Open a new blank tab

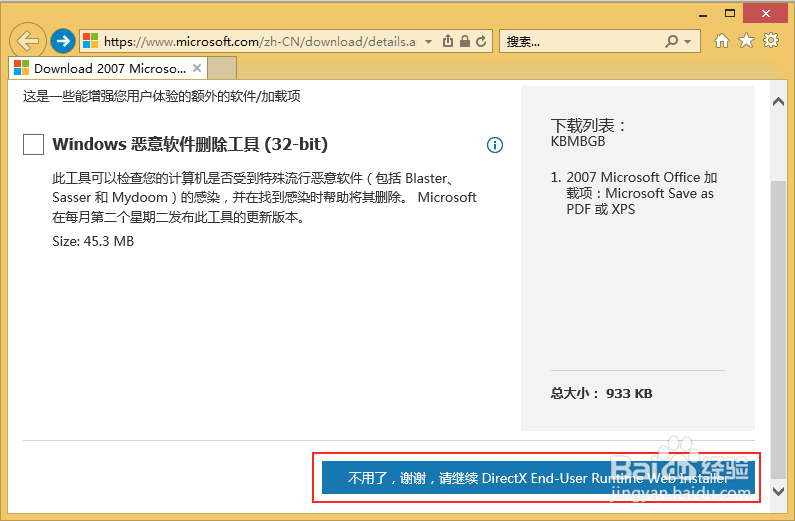(x=222, y=68)
